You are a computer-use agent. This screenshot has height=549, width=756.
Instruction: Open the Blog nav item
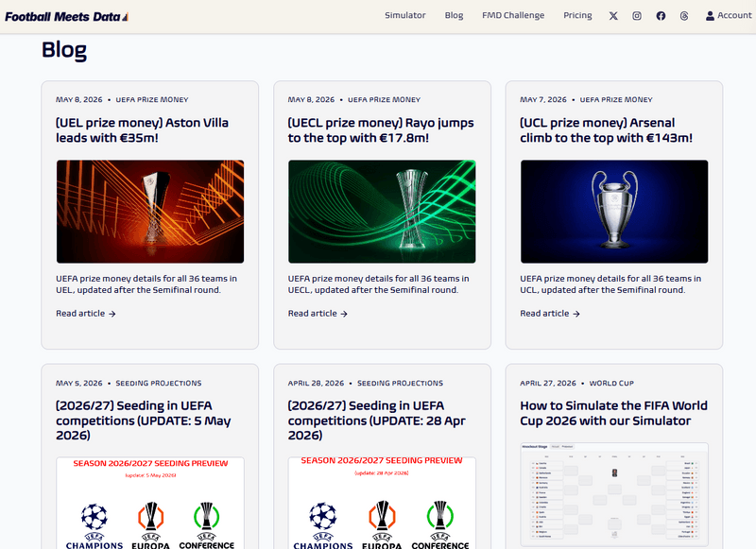(x=454, y=15)
